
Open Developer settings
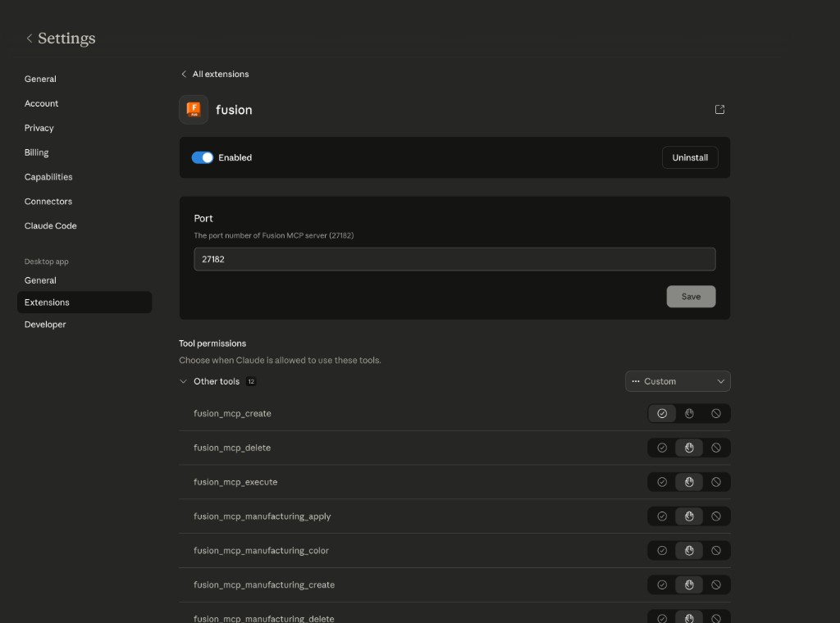45,325
